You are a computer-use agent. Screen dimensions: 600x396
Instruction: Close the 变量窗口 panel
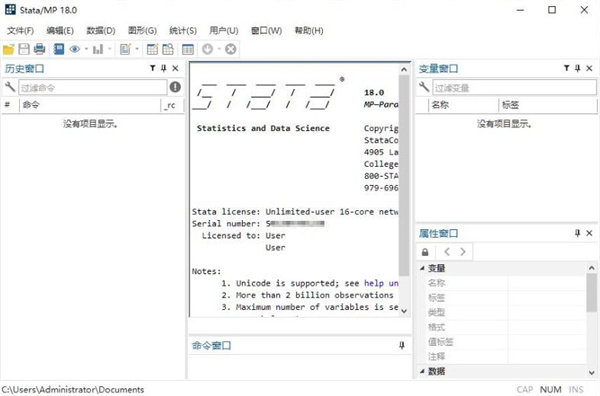pyautogui.click(x=589, y=68)
